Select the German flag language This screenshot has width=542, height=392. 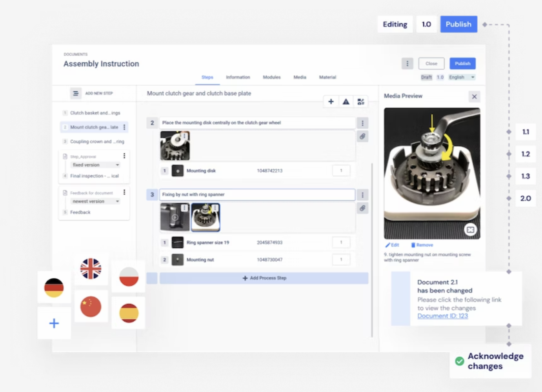pos(54,288)
